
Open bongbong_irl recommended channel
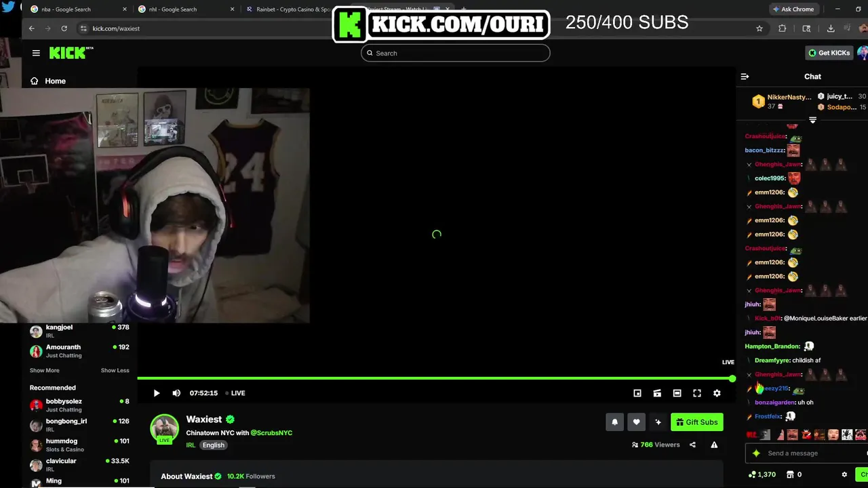coord(79,425)
